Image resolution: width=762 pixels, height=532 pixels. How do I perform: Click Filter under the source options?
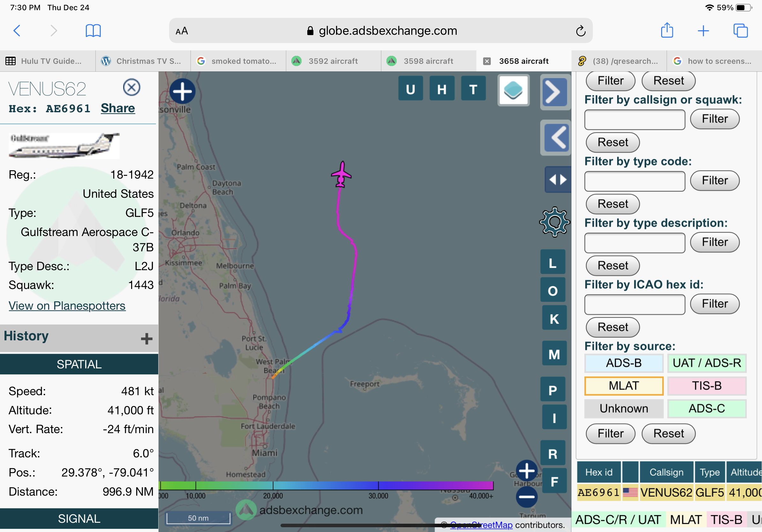tap(610, 434)
